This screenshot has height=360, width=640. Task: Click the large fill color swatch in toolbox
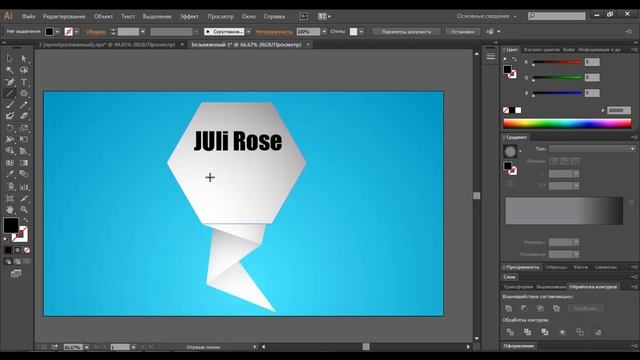[11, 225]
